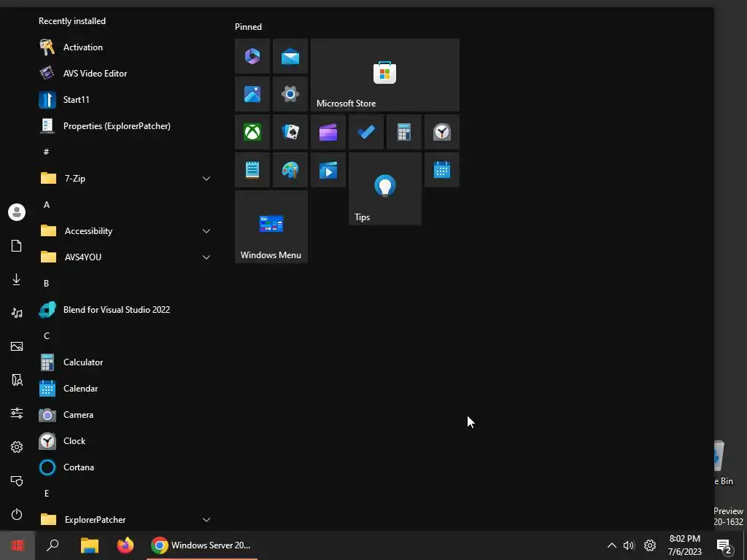Open taskbar Search magnifier
The image size is (747, 560).
(x=53, y=545)
